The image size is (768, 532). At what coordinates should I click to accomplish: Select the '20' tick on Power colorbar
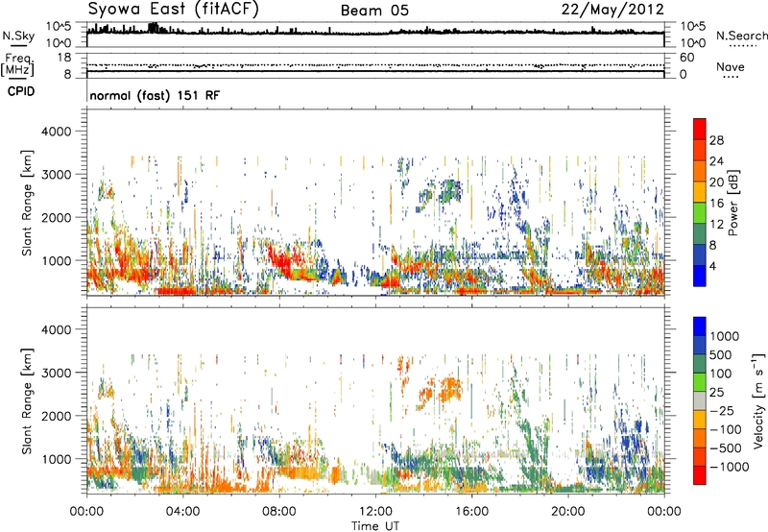[x=716, y=182]
